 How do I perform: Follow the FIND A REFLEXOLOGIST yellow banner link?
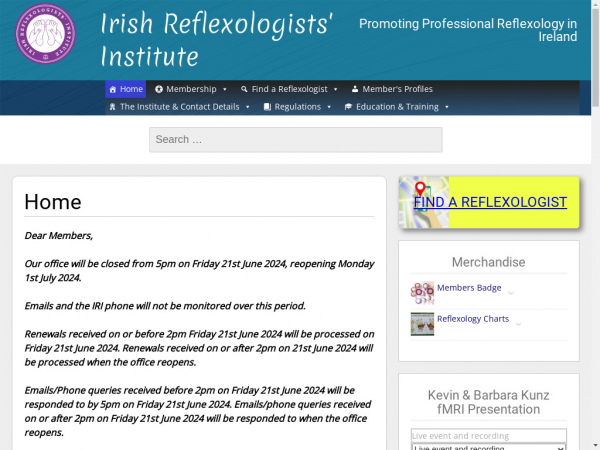(x=490, y=202)
